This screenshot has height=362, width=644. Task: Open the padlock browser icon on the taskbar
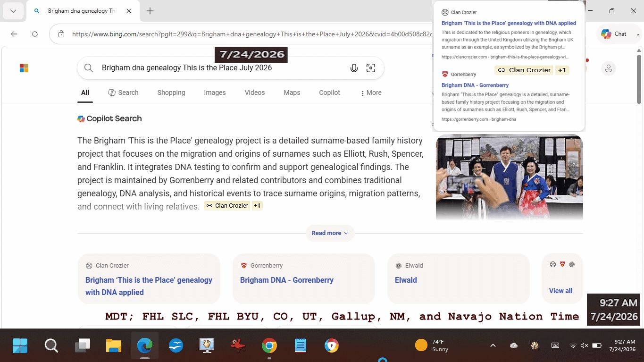(x=332, y=346)
